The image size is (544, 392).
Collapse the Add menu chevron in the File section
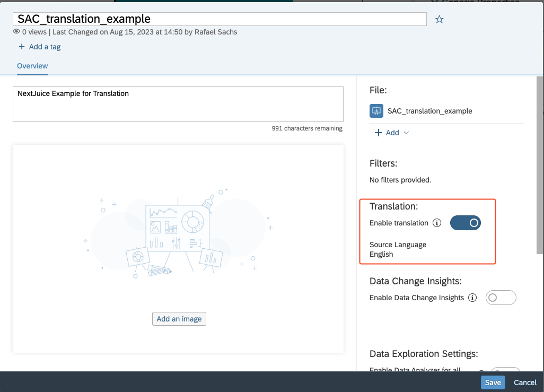click(x=405, y=133)
